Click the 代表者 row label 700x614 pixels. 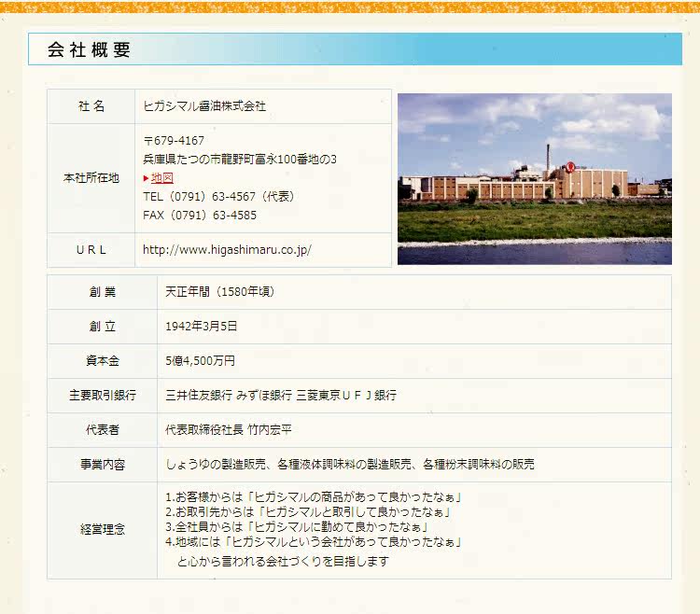click(103, 430)
